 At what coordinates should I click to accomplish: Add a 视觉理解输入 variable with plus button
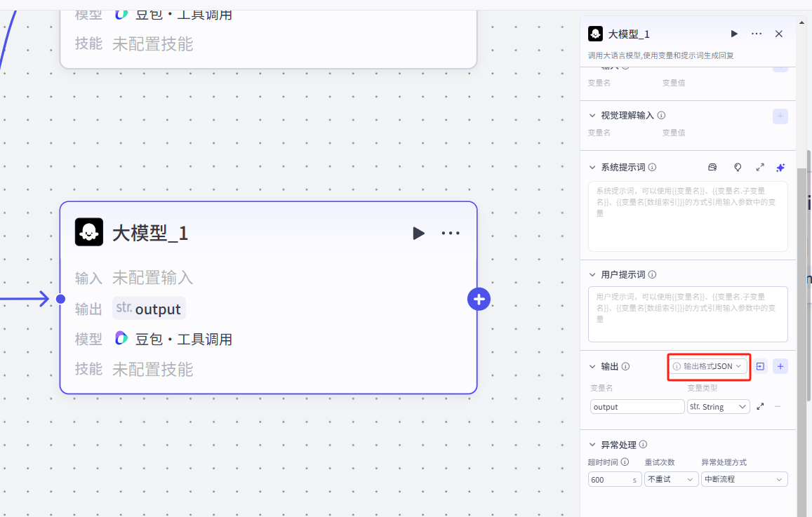(x=780, y=116)
